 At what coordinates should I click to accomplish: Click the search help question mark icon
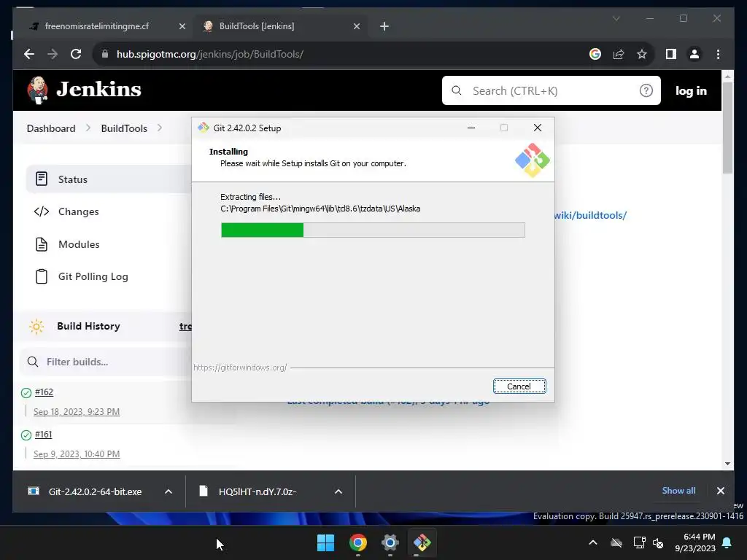646,90
